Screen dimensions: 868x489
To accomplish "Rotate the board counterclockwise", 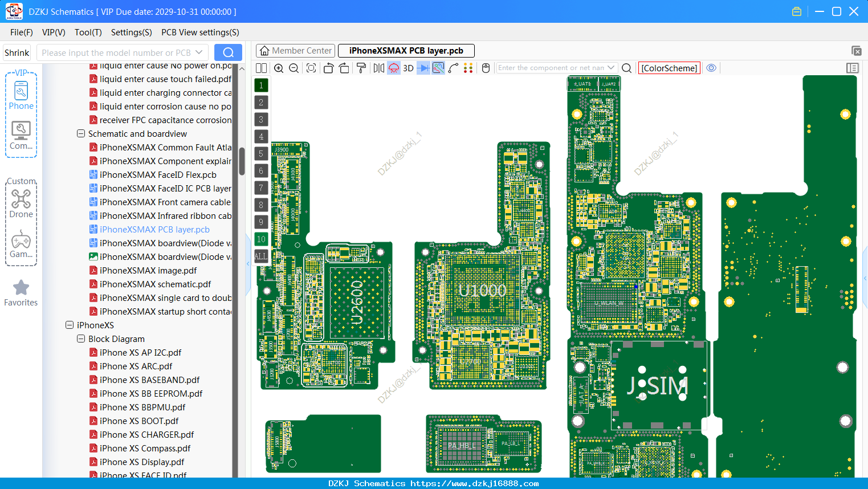I will [328, 68].
